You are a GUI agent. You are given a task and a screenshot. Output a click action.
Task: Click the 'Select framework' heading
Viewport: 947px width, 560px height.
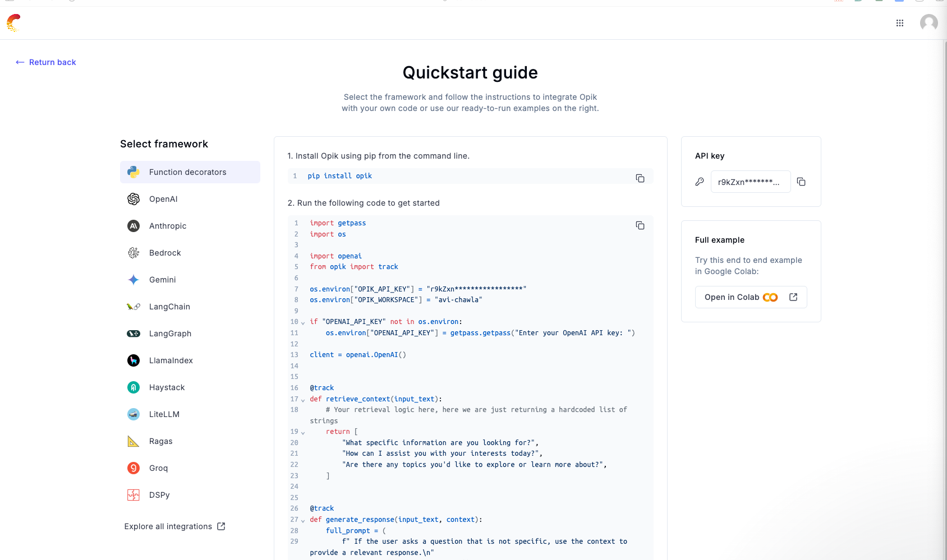164,144
